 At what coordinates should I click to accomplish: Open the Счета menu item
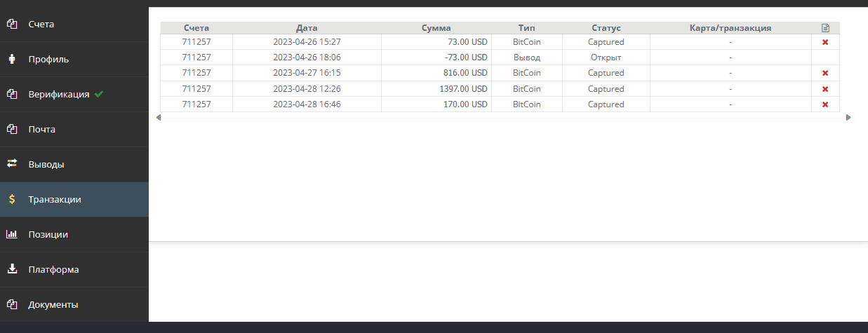41,25
